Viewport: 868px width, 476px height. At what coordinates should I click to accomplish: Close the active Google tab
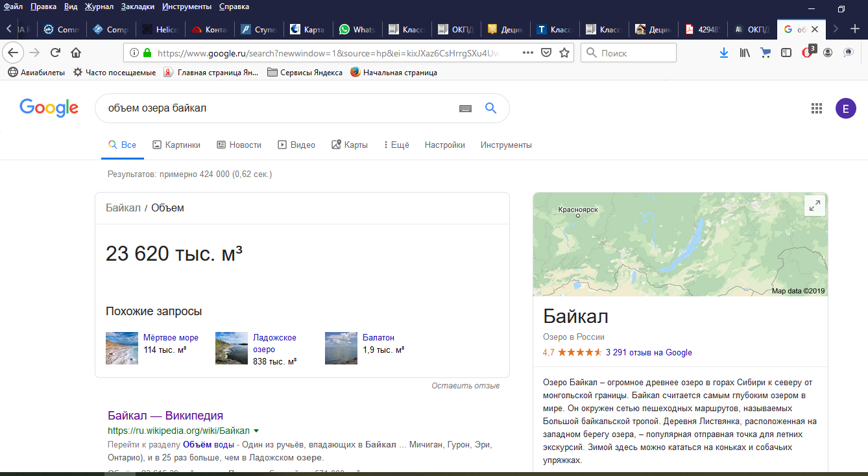coord(815,29)
